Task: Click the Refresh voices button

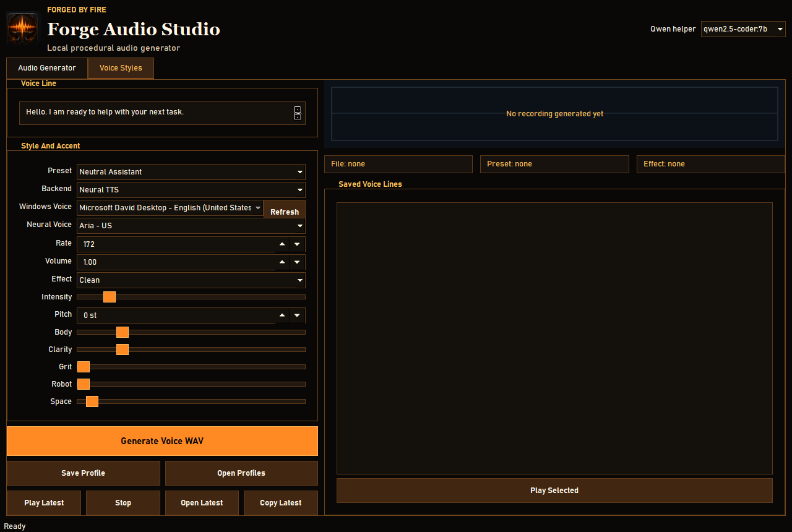Action: point(285,209)
